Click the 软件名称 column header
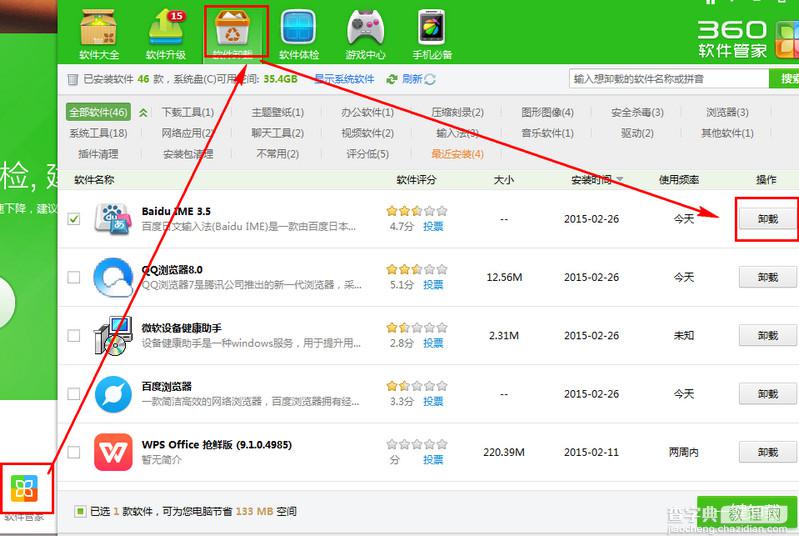799x536 pixels. click(x=94, y=179)
